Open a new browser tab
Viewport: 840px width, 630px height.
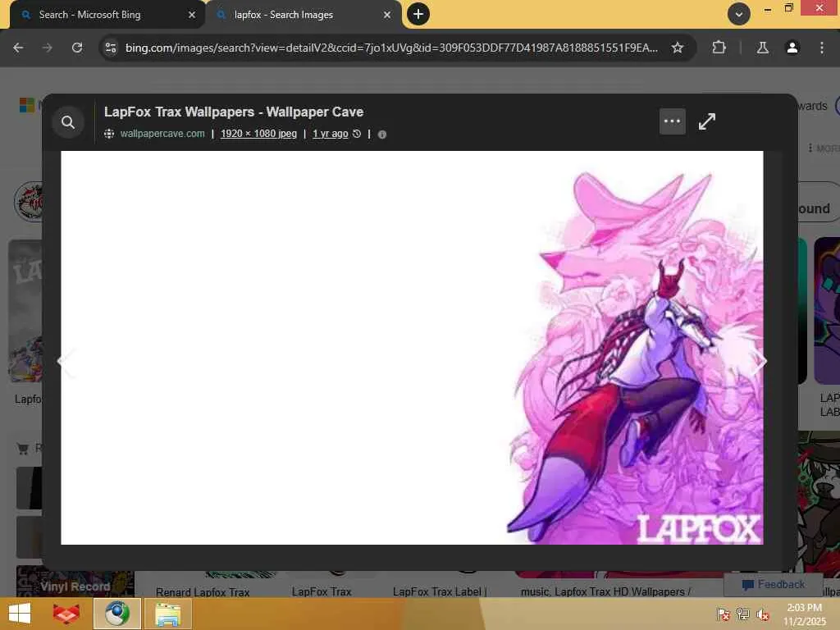tap(418, 14)
